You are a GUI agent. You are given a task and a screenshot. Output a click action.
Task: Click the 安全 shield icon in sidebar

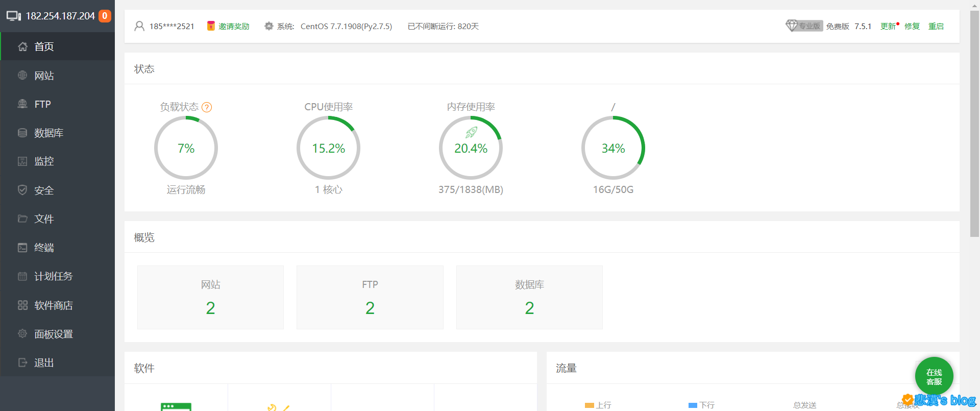click(22, 190)
